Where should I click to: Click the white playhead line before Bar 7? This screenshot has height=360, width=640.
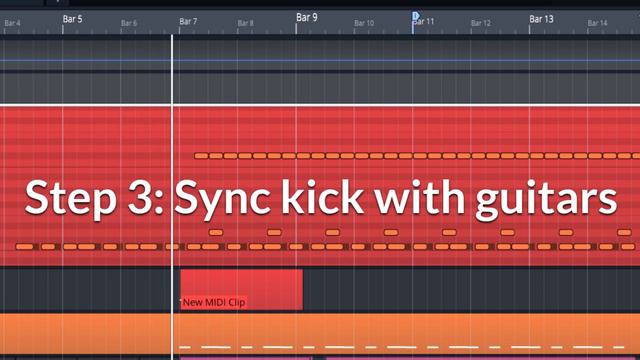172,196
